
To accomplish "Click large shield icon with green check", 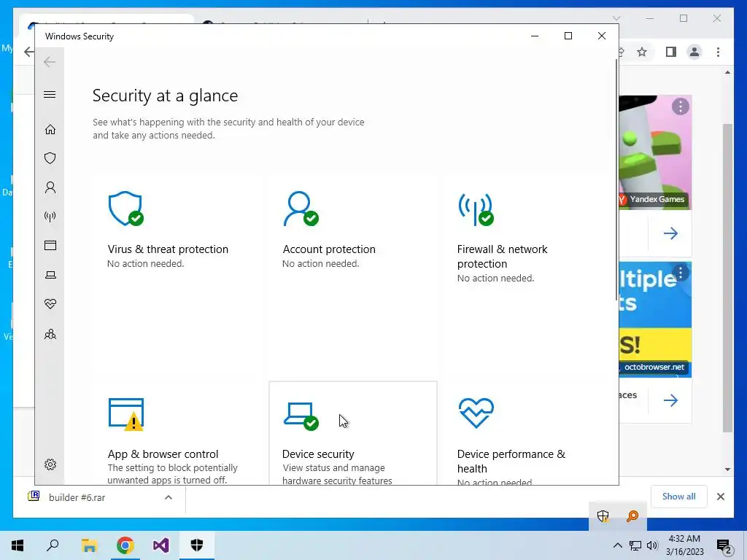I will [125, 209].
